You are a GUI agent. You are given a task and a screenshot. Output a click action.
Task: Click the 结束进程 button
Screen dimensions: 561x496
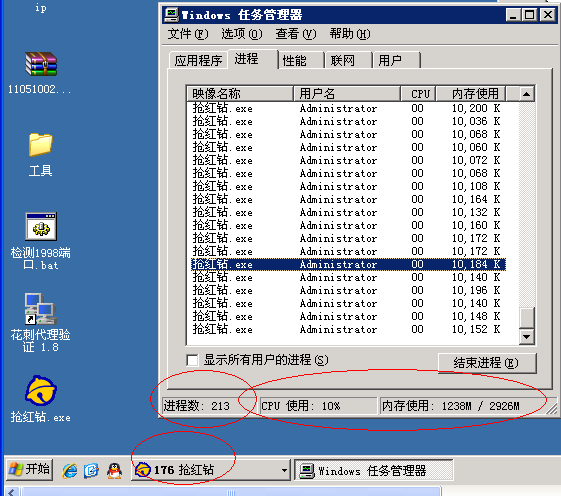pyautogui.click(x=487, y=363)
